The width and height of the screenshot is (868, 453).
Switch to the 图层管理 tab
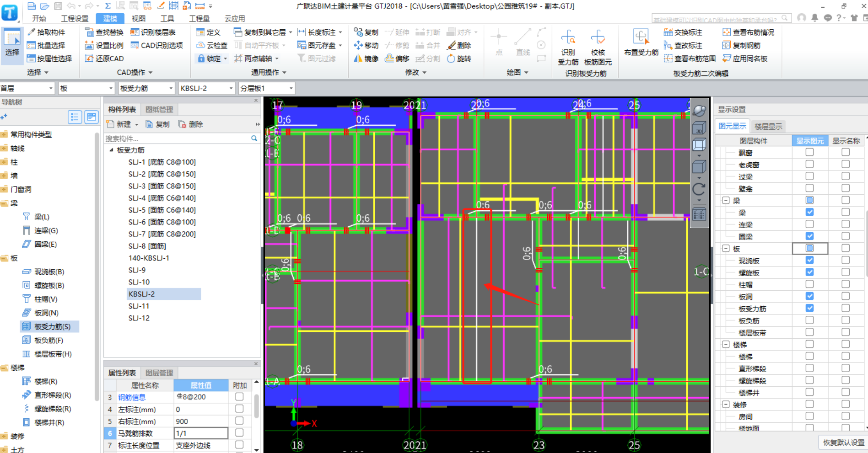pyautogui.click(x=159, y=373)
